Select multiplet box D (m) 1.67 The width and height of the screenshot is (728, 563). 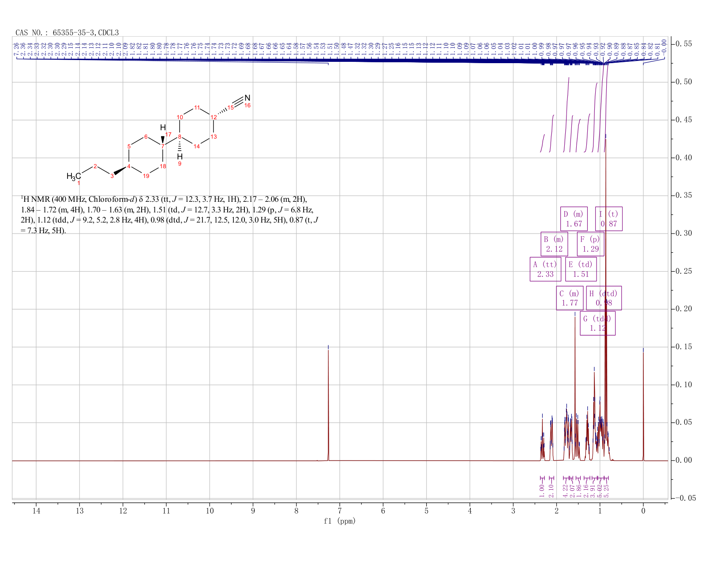pyautogui.click(x=574, y=219)
